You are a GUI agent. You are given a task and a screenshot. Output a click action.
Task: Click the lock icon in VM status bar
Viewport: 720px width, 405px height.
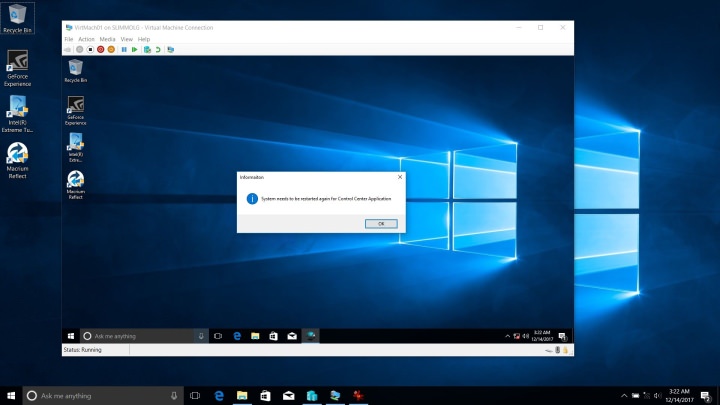pos(565,350)
